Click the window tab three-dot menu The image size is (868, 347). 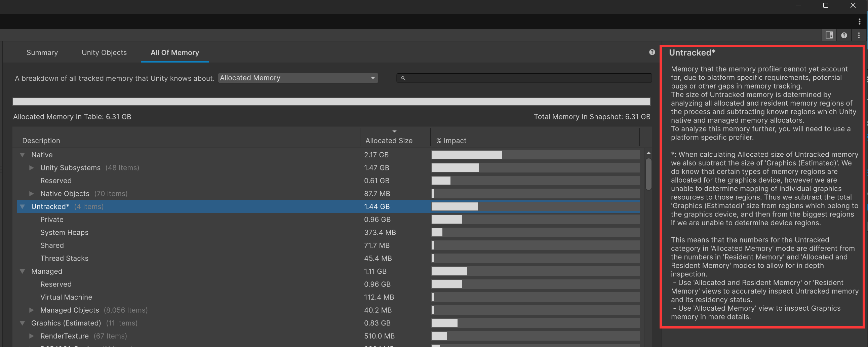tap(860, 22)
